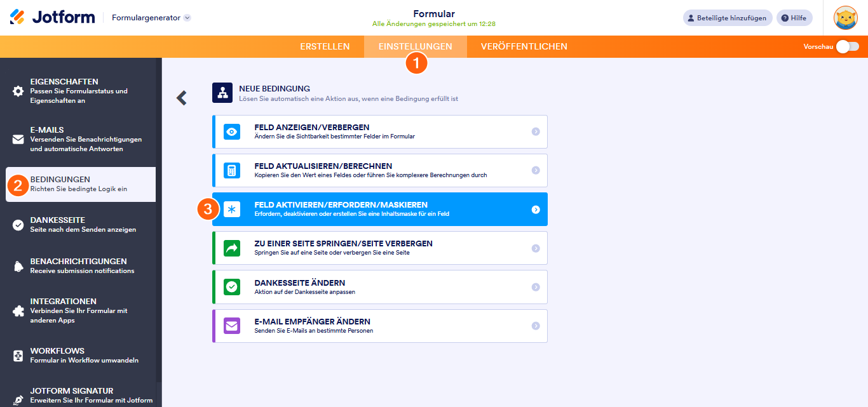Click the calculator icon for Feld aktualisieren/berechnen
Image resolution: width=868 pixels, height=407 pixels.
232,171
